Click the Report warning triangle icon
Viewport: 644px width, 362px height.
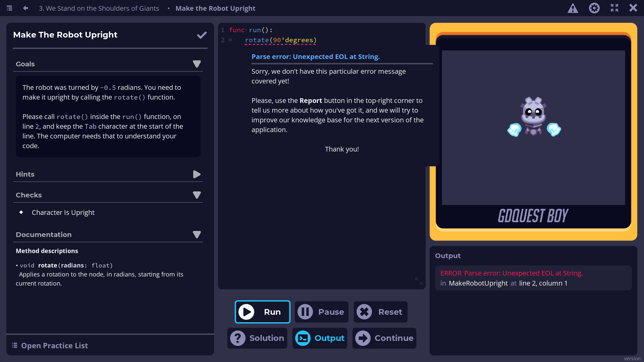[573, 8]
